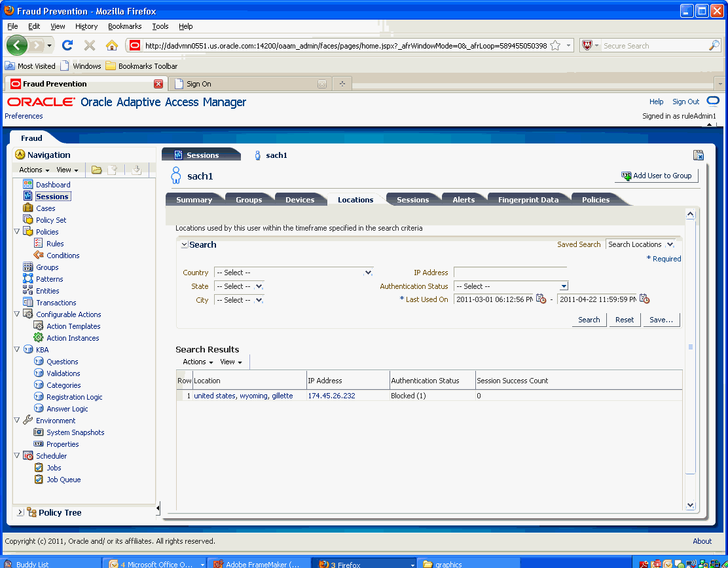Viewport: 728px width, 568px height.
Task: Click the magnifier icon in Secure Search box
Action: 716,45
